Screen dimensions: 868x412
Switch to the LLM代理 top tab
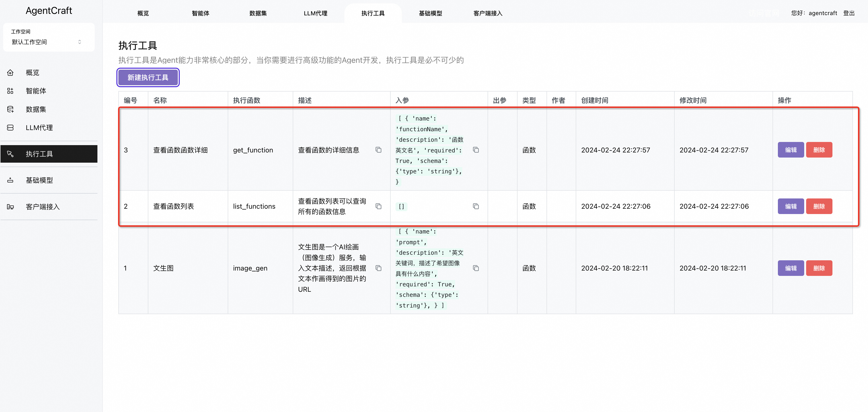(315, 13)
